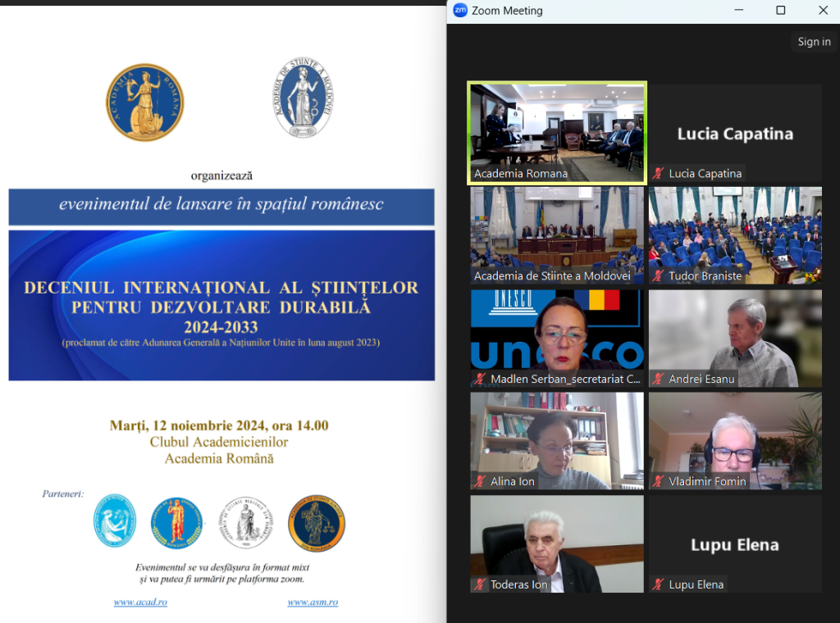Click the Academia Română gold logo
Screen dimensions: 840x623
click(x=144, y=102)
